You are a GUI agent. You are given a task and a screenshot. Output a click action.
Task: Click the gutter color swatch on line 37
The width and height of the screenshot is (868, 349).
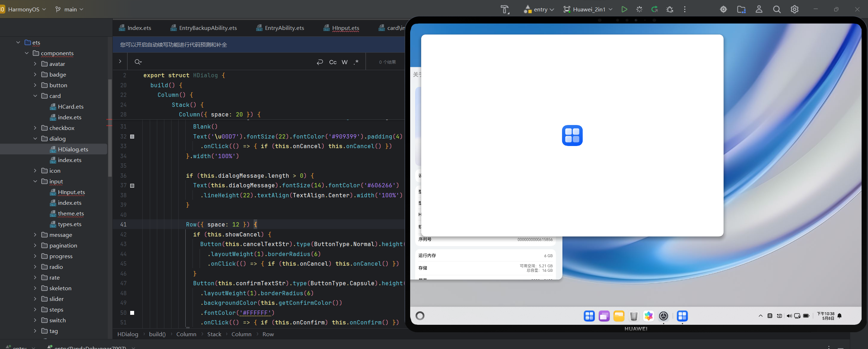pos(132,186)
